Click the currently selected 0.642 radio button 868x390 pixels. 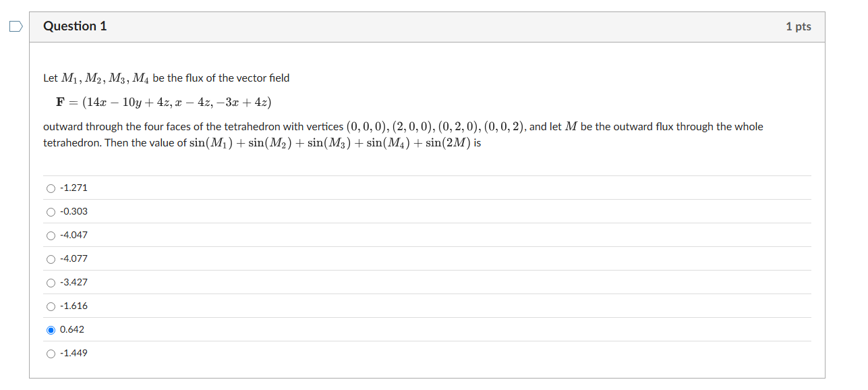tap(51, 330)
